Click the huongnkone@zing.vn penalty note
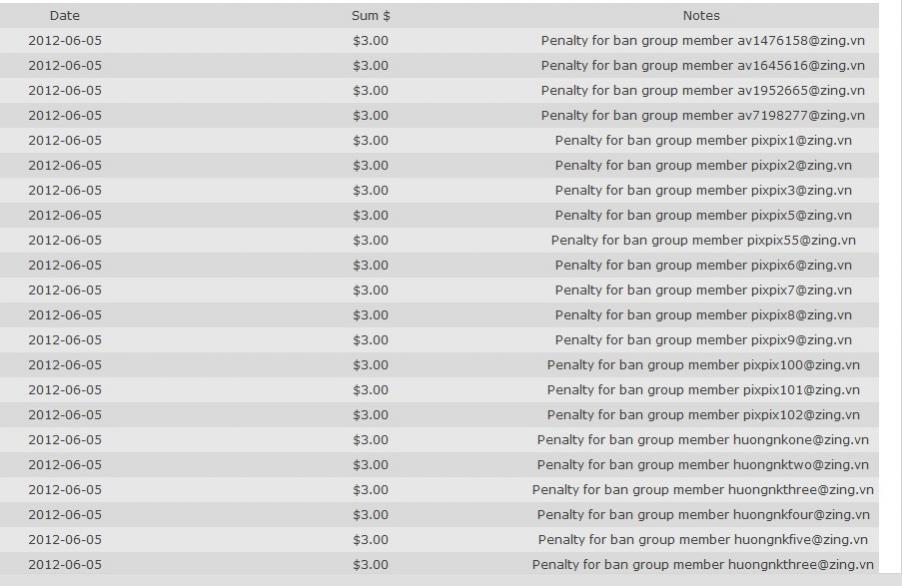902x586 pixels. pyautogui.click(x=703, y=440)
